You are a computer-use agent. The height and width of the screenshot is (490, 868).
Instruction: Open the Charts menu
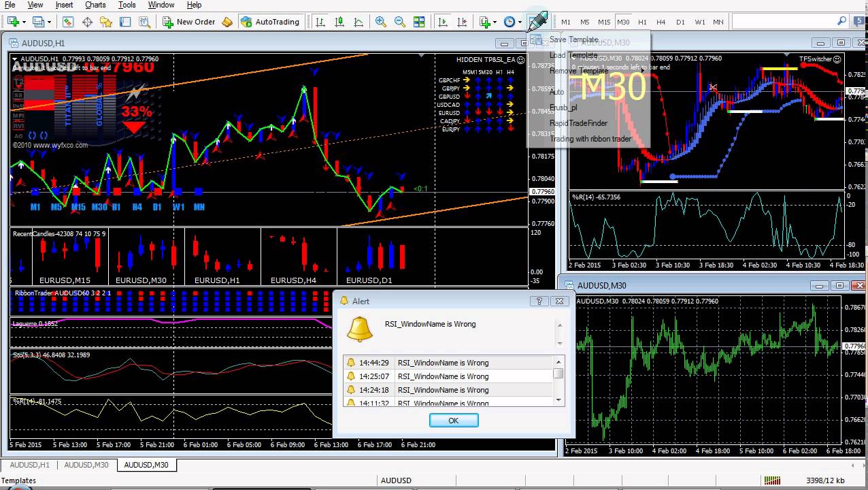(95, 5)
